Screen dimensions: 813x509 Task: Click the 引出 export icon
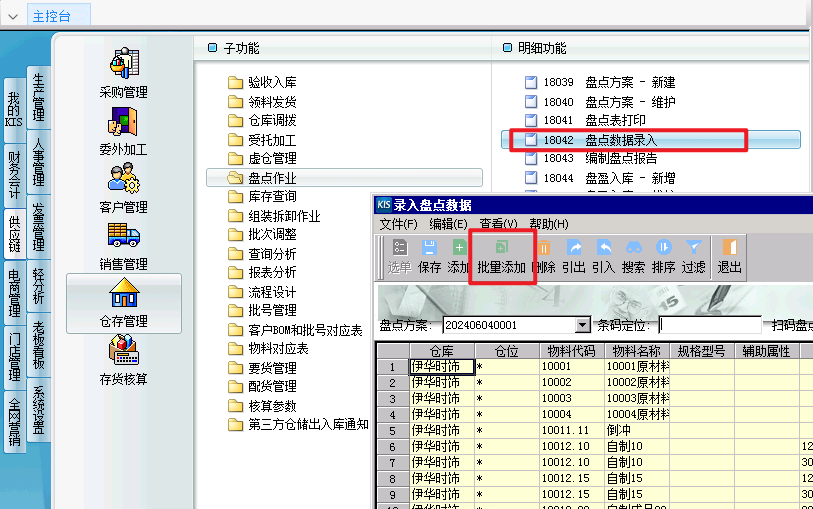point(574,248)
